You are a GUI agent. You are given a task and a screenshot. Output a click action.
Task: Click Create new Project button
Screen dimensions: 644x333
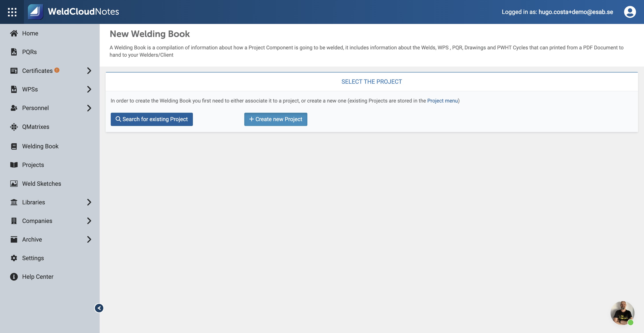coord(275,119)
